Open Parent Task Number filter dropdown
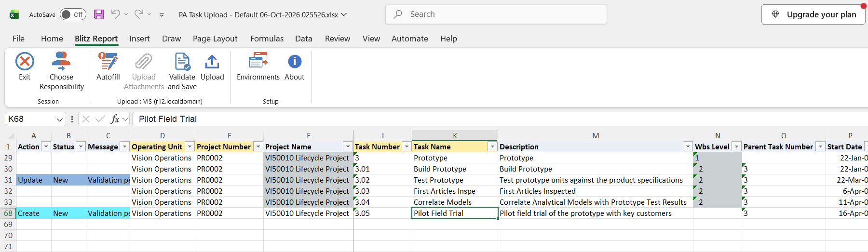 [x=821, y=146]
